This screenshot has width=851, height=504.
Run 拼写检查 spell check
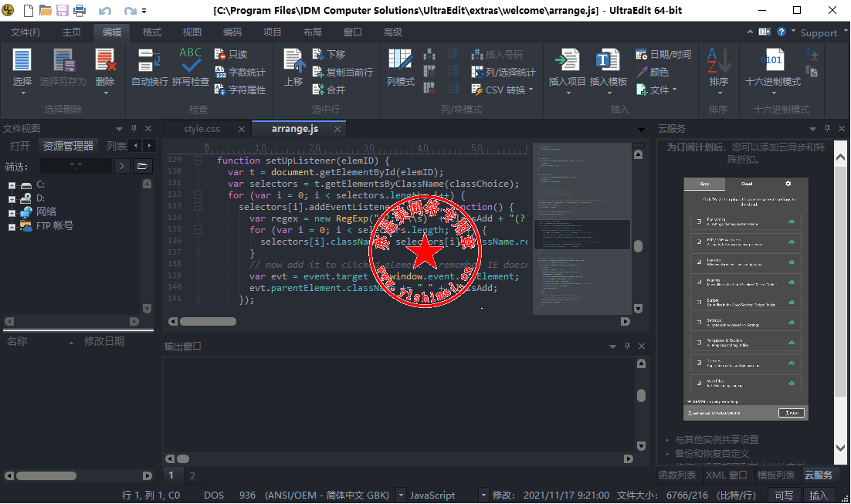(191, 67)
